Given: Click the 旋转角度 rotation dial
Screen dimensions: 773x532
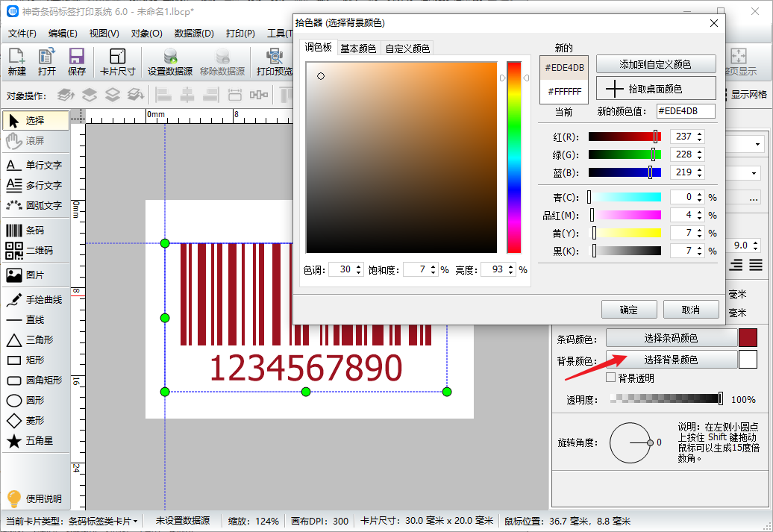Looking at the screenshot, I should 630,442.
